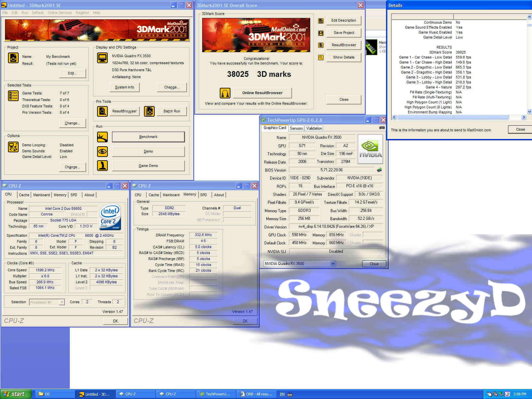The image size is (532, 399).
Task: Click the Show Details magnifier icon
Action: coord(321,58)
